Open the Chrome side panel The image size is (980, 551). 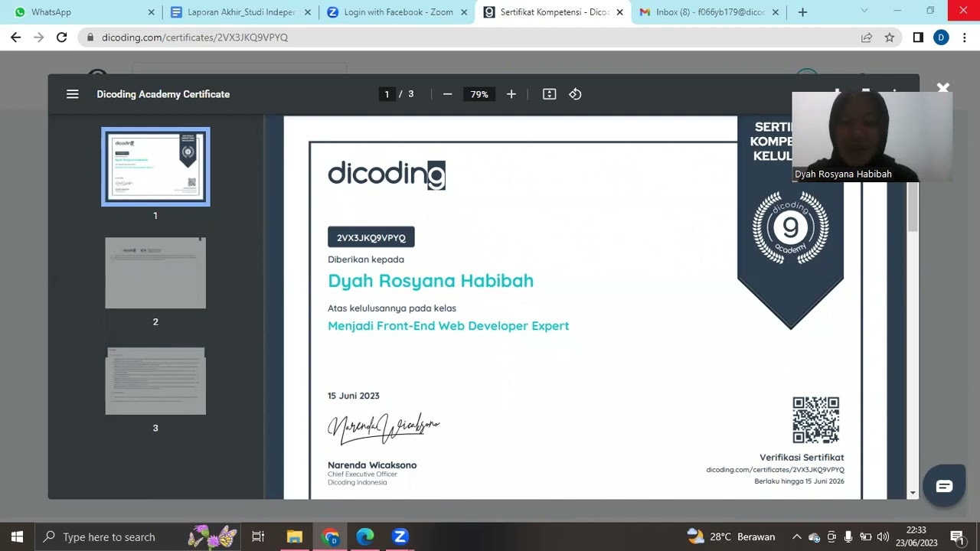pos(918,37)
